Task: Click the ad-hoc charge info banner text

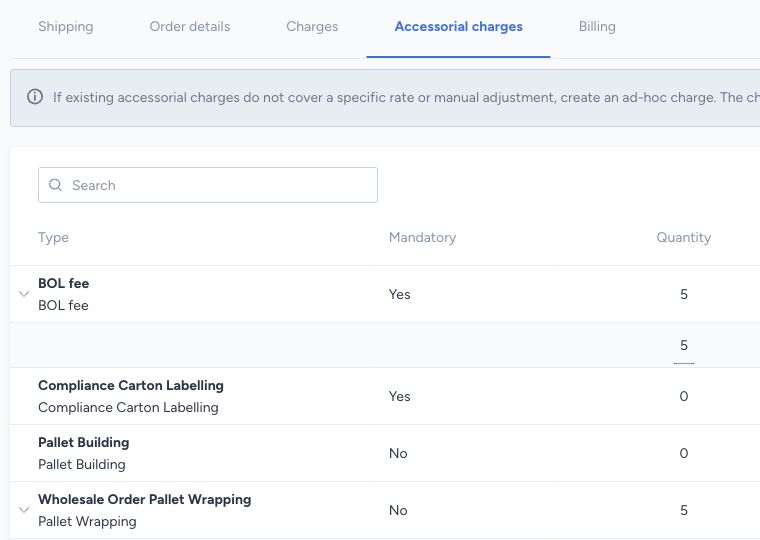Action: click(x=406, y=97)
